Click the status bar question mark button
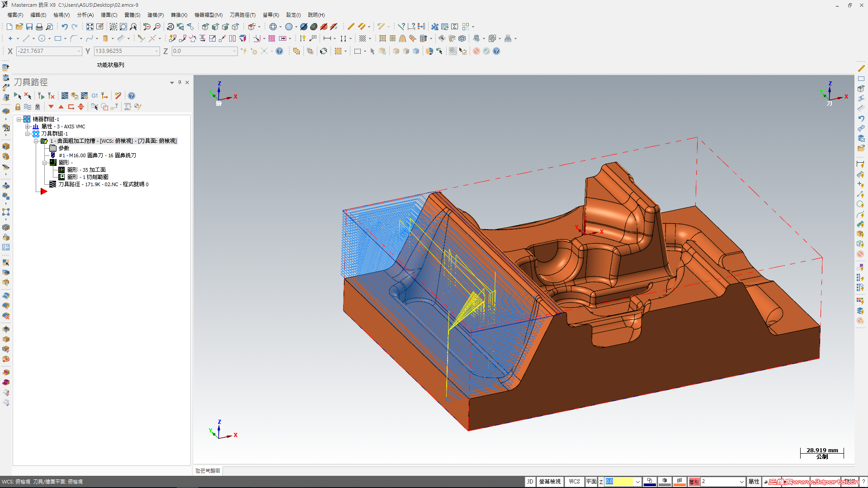 coord(863,482)
